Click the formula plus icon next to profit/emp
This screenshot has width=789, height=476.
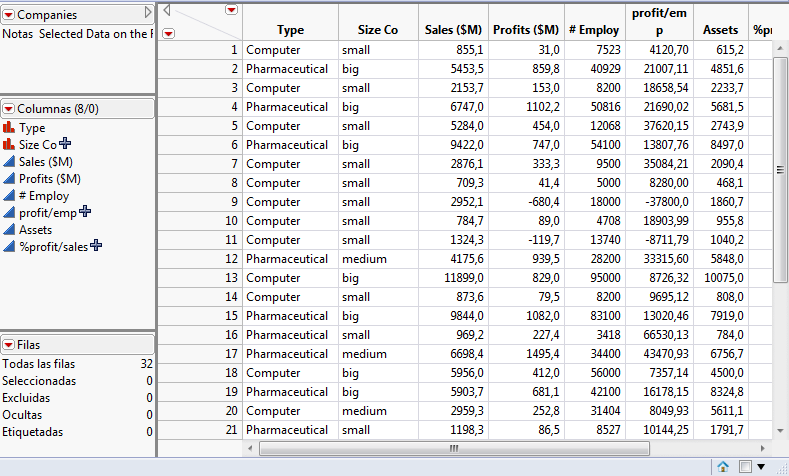[85, 212]
